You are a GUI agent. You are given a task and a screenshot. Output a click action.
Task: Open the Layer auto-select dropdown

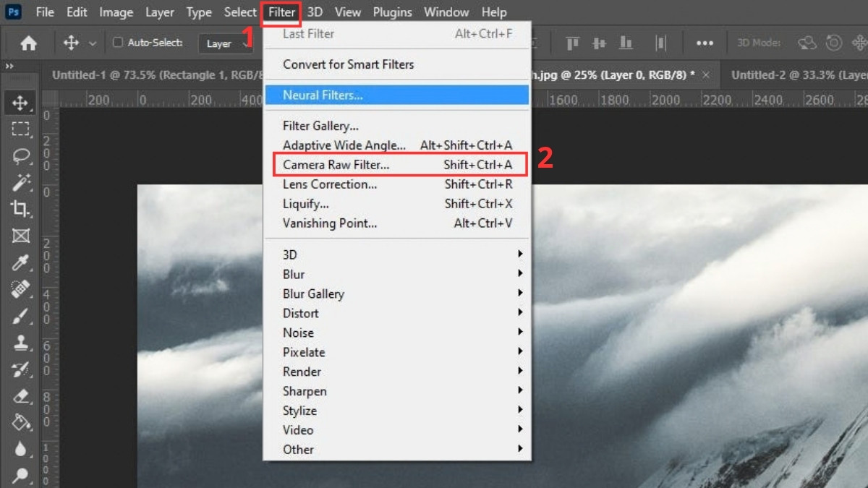(226, 43)
